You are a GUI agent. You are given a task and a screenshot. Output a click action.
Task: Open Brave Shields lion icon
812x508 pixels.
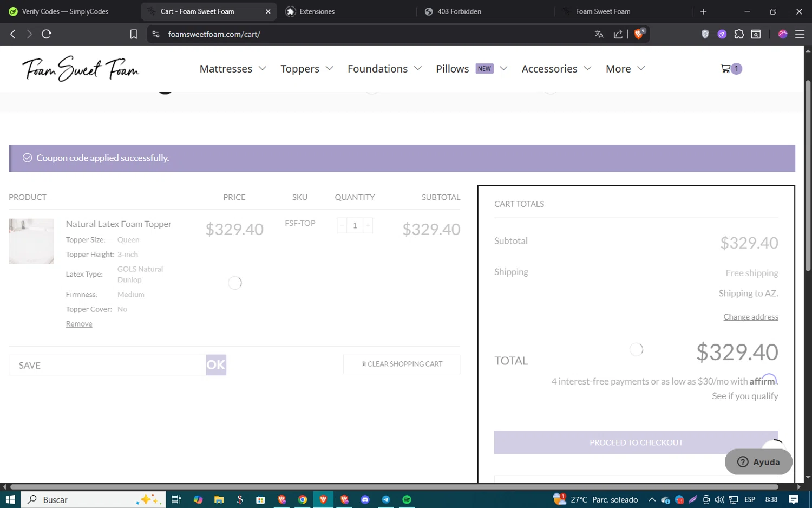pyautogui.click(x=639, y=34)
